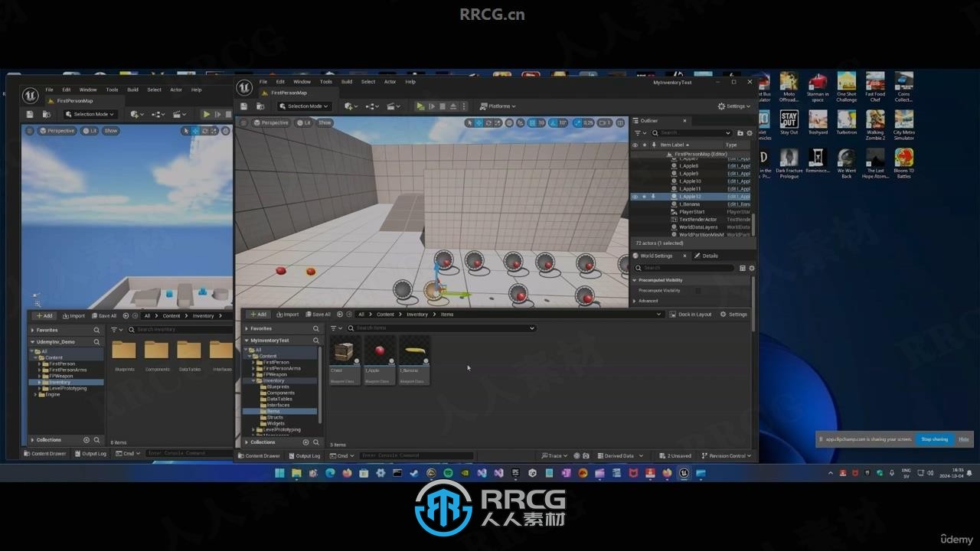Image resolution: width=980 pixels, height=551 pixels.
Task: Select the I_Apple blueprint thumbnail
Action: (x=379, y=360)
